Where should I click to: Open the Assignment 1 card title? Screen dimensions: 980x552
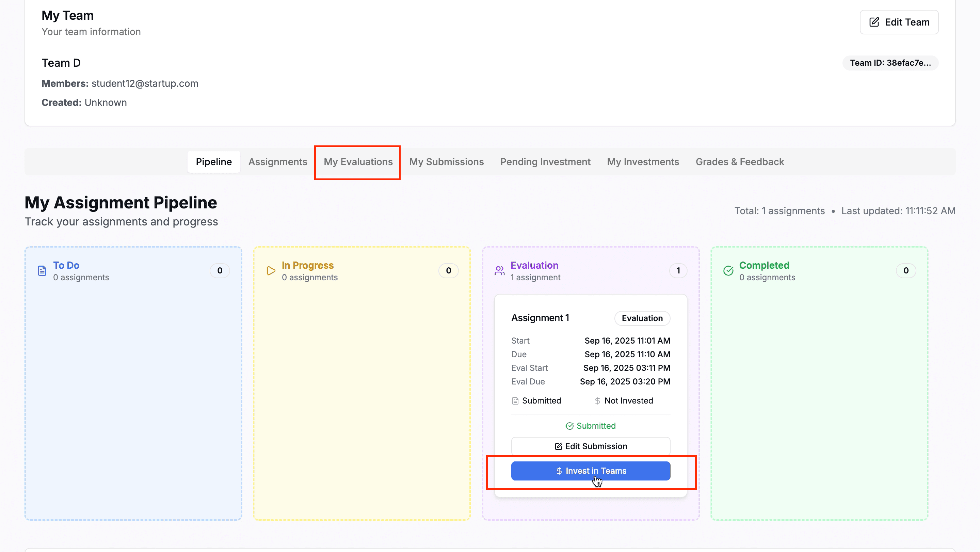point(540,318)
